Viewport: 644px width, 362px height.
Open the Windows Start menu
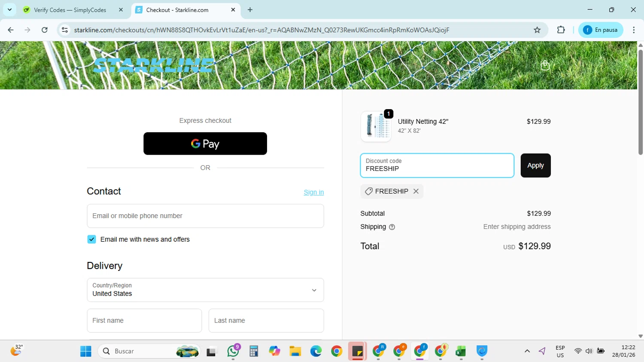click(x=86, y=351)
